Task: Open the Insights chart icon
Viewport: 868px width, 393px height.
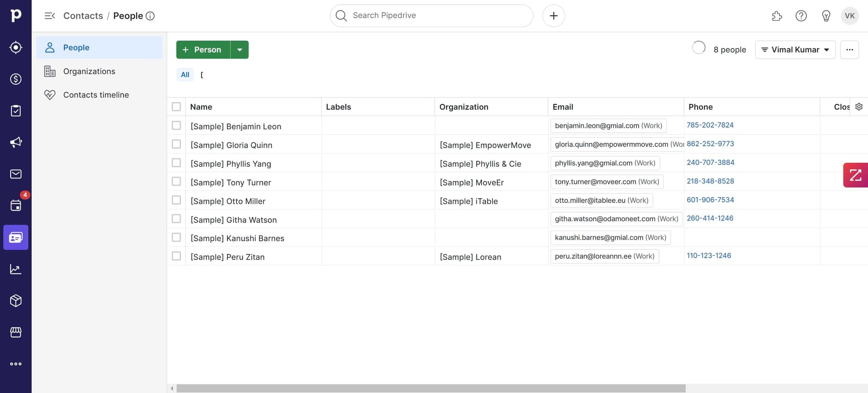Action: (16, 269)
